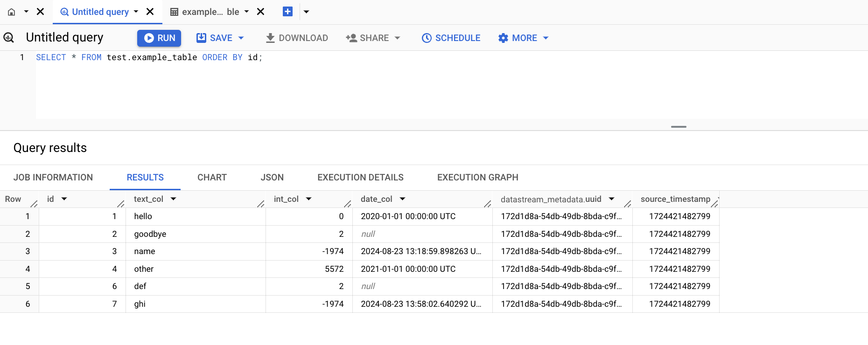Click the date_col column resize handle
The width and height of the screenshot is (868, 345).
tap(488, 204)
